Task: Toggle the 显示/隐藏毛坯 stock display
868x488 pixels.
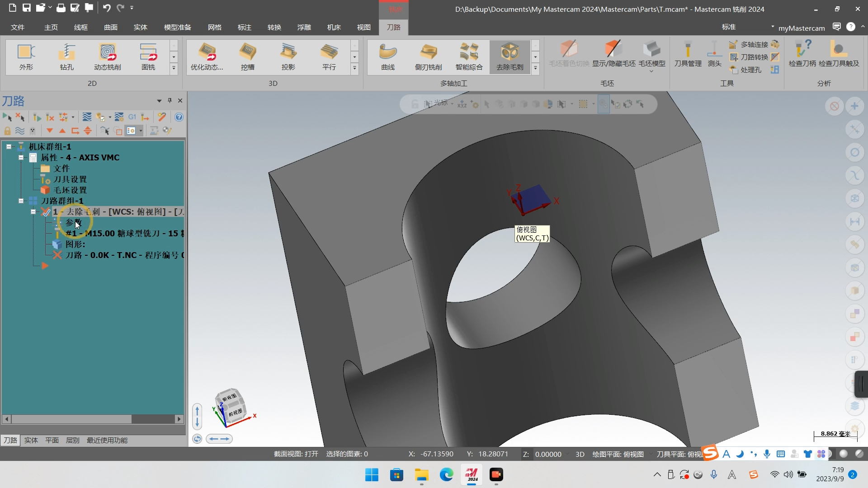Action: (613, 53)
